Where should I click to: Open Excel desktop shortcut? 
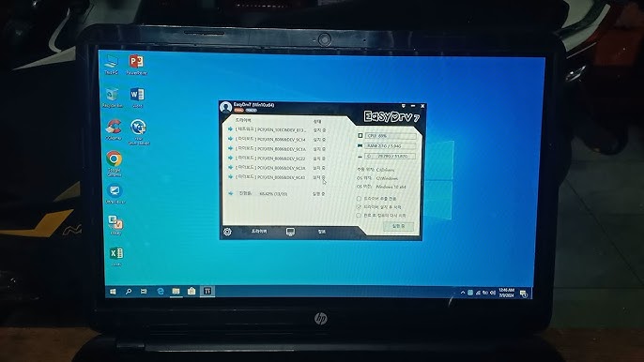116,256
